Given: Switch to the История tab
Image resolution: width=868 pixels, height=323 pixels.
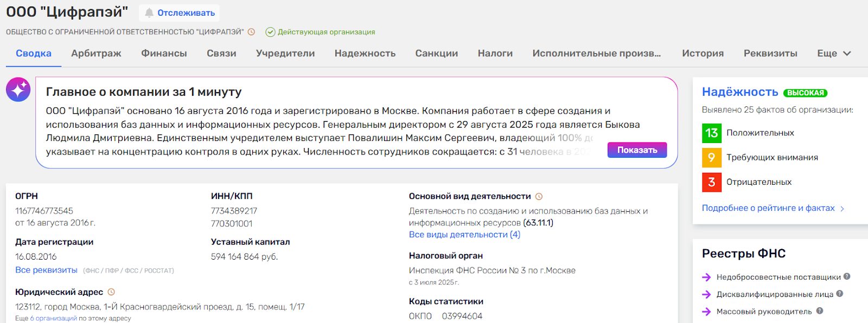Looking at the screenshot, I should point(703,53).
